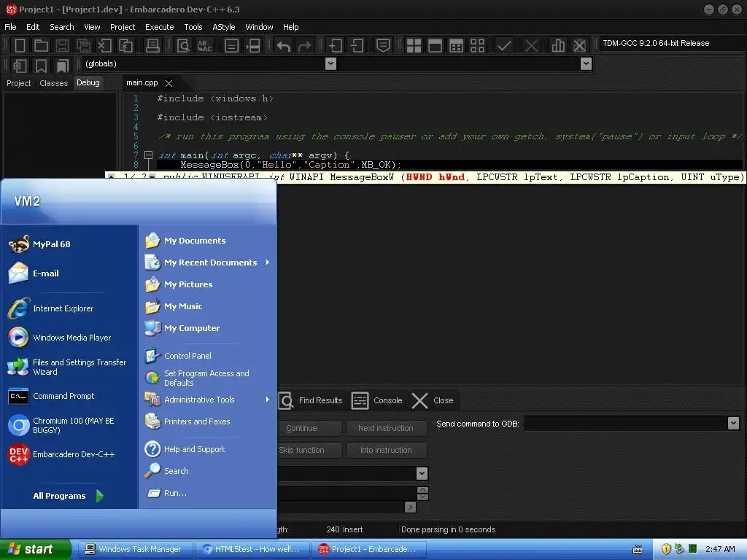Click the Skip function button
Screen dimensions: 747x560
[x=309, y=450]
